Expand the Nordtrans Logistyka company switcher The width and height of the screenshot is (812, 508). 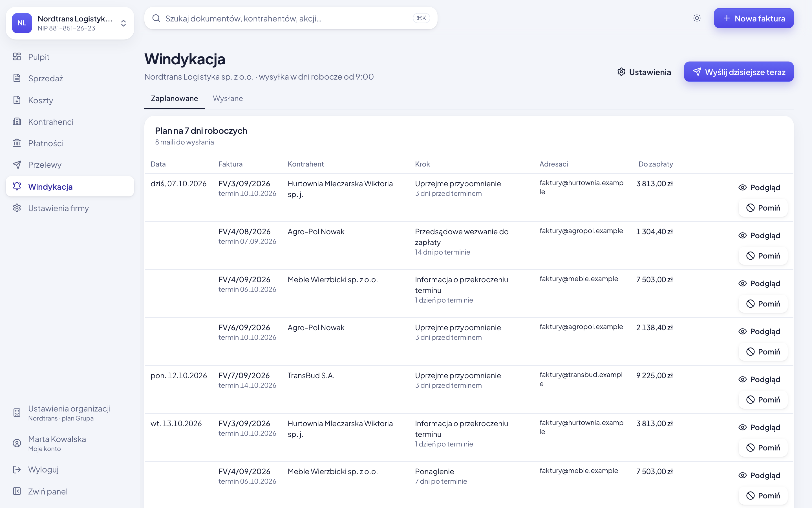(70, 23)
